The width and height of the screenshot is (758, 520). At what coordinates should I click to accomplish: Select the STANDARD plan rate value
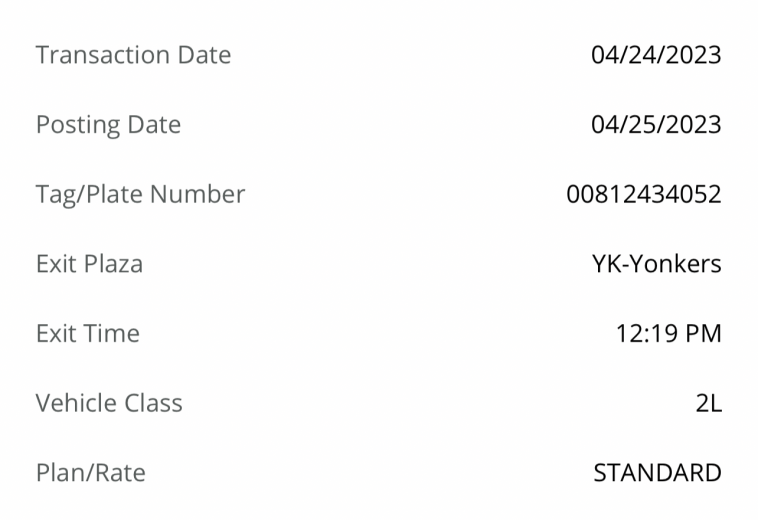click(657, 473)
